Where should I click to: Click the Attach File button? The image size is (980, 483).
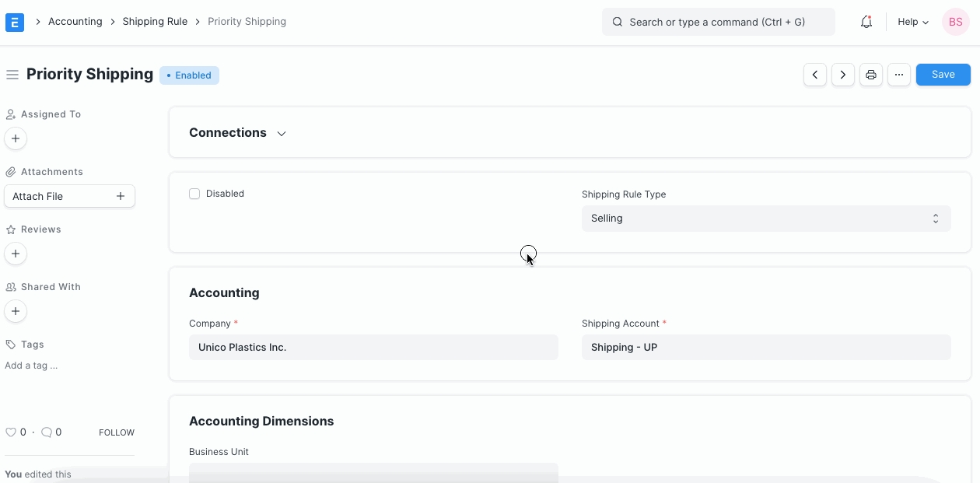click(x=69, y=196)
